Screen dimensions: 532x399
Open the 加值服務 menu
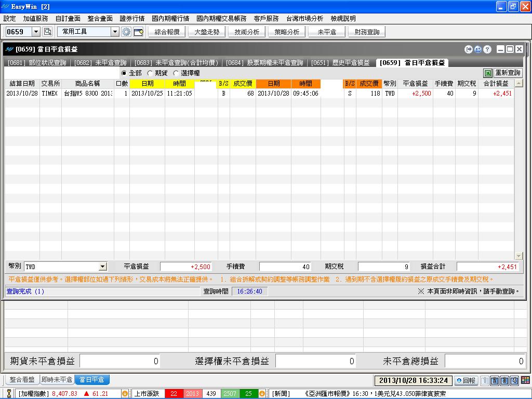pyautogui.click(x=36, y=18)
